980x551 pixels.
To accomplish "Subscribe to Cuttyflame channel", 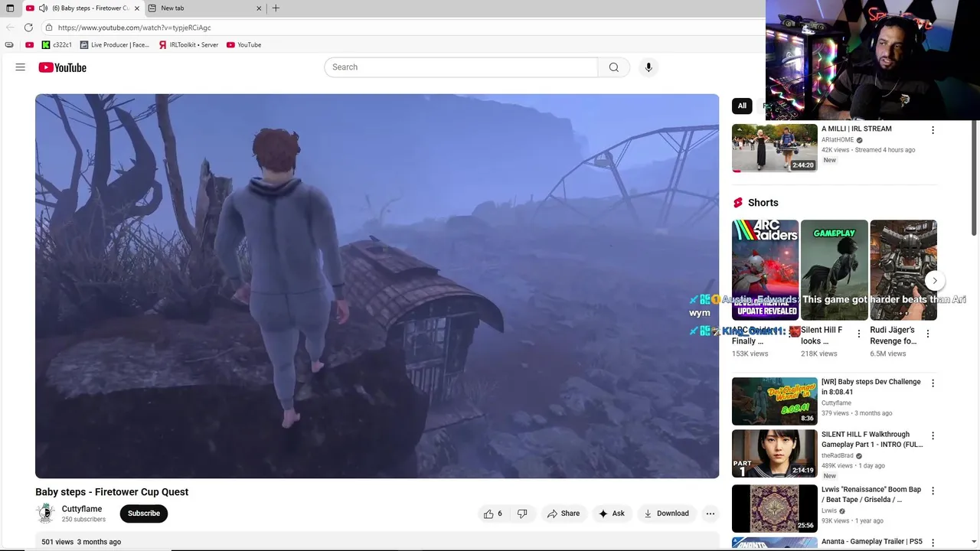I will click(144, 514).
